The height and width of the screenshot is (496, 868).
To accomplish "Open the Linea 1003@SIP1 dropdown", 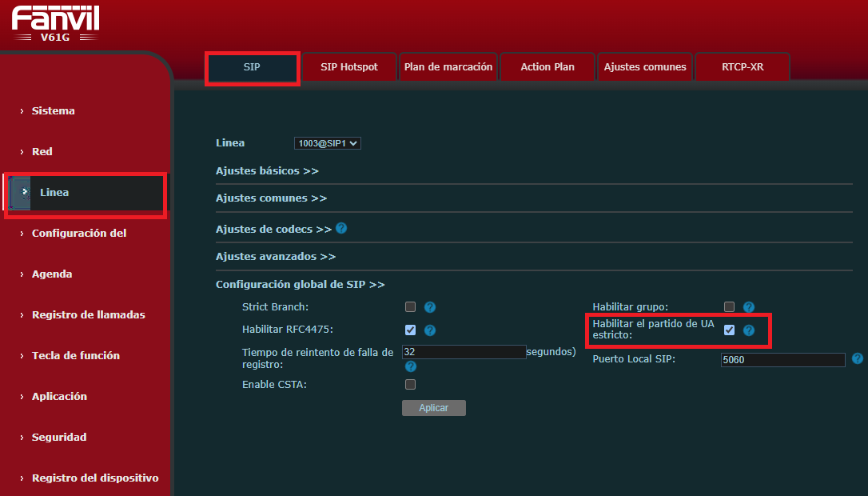I will (327, 143).
